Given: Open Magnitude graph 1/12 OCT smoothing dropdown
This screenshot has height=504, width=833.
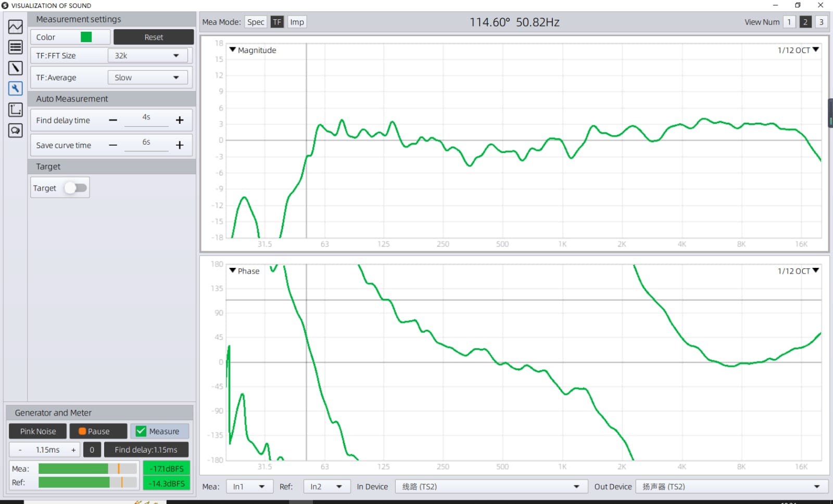Looking at the screenshot, I should pos(799,50).
